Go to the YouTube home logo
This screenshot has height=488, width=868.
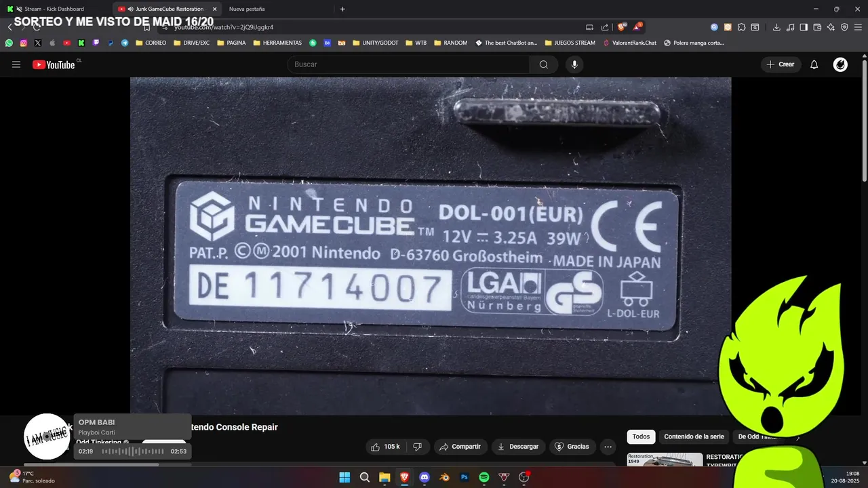[54, 64]
